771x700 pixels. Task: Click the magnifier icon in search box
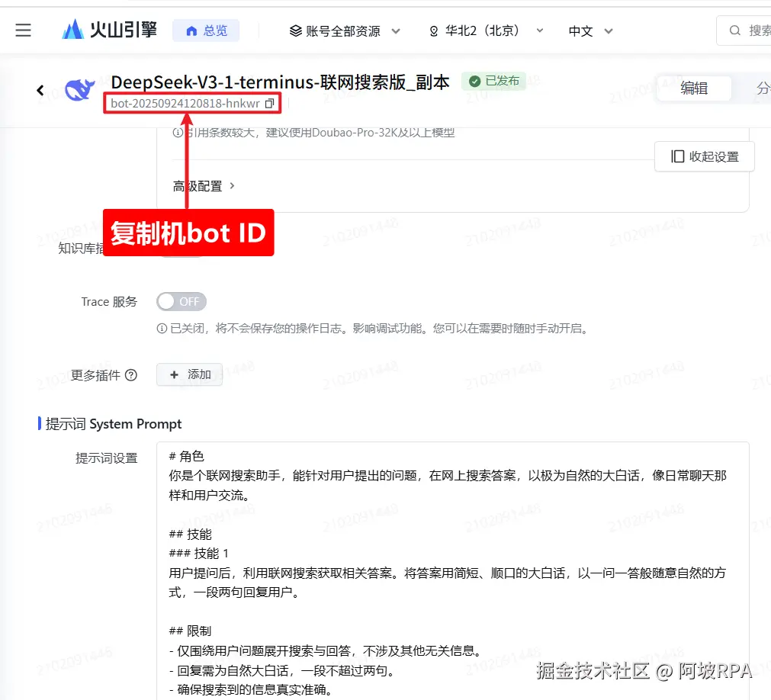(x=734, y=31)
